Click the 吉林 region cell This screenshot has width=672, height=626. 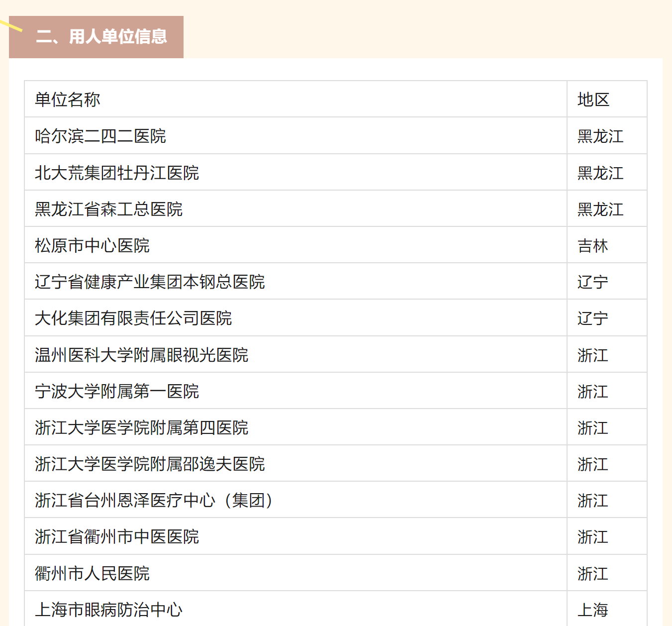tap(593, 245)
